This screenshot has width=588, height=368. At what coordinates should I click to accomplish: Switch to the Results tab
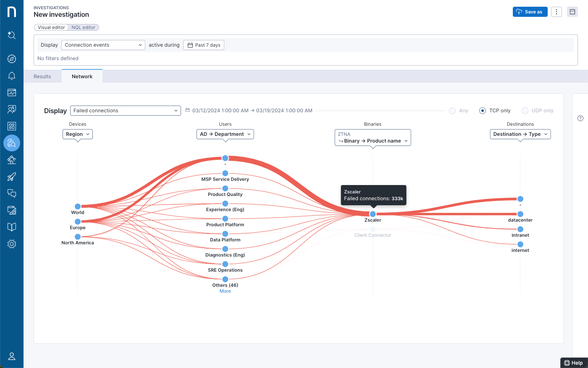tap(42, 76)
